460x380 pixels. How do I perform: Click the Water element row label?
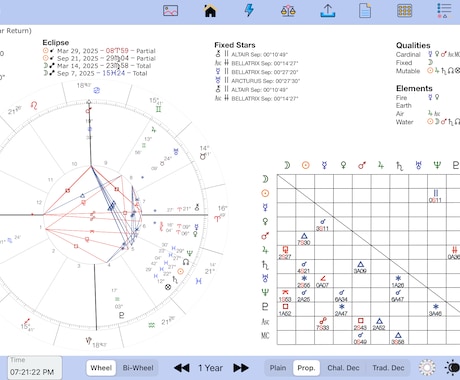(x=404, y=122)
